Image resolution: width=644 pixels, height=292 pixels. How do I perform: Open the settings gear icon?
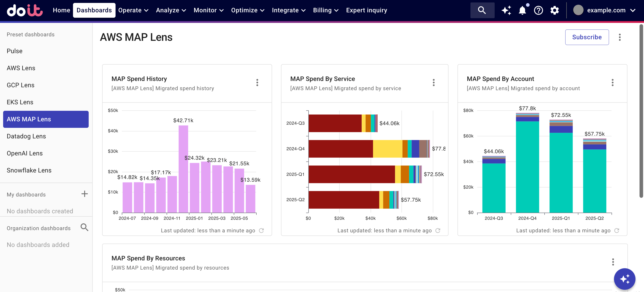[554, 10]
